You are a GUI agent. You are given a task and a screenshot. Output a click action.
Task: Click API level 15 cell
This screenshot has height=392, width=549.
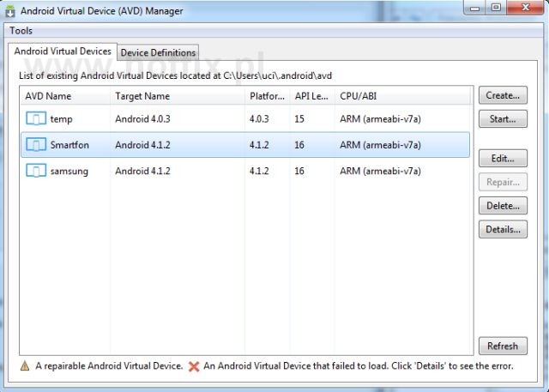pyautogui.click(x=299, y=119)
